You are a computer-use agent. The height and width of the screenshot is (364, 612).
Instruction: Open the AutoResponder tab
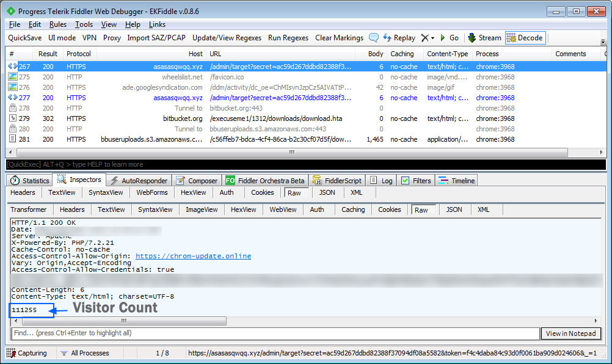(138, 181)
